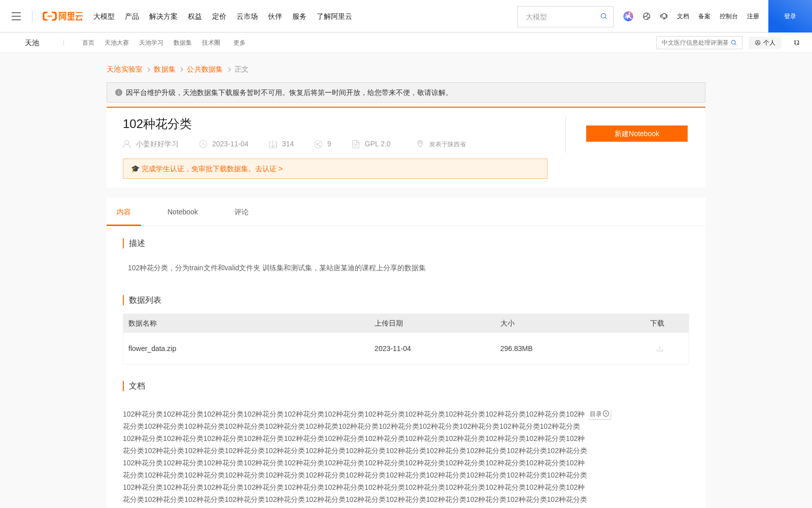Click the author name 小姜好好学习
Viewport: 812px width, 508px height.
click(157, 144)
